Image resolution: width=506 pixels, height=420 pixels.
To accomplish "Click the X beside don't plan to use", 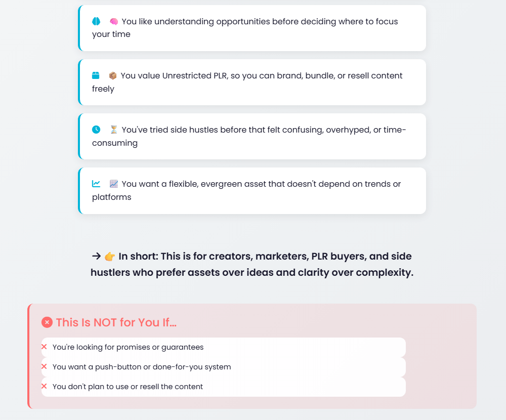I will click(x=45, y=387).
